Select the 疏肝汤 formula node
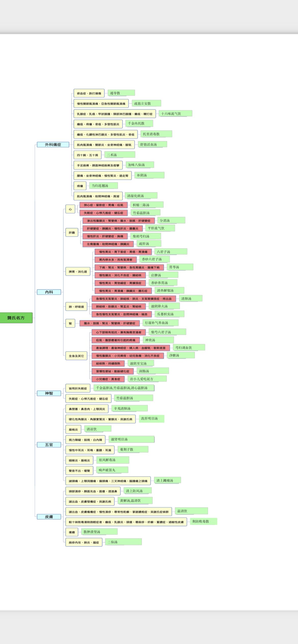Screen dimensions: 298x644 (x=149, y=243)
